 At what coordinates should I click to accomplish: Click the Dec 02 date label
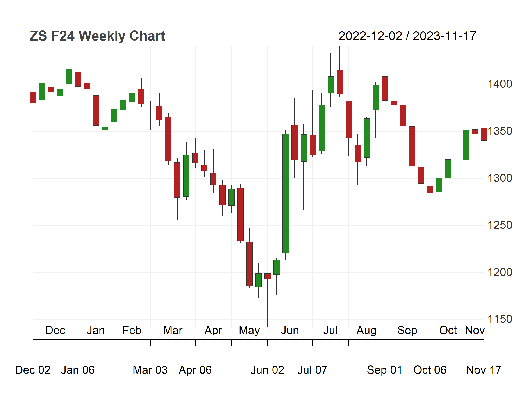(33, 370)
